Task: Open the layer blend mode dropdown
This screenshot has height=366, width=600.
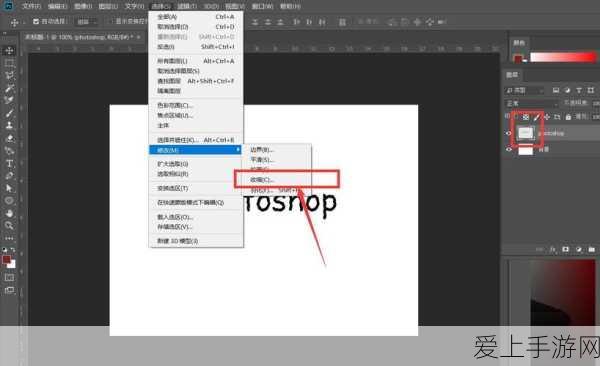Action: coord(532,104)
